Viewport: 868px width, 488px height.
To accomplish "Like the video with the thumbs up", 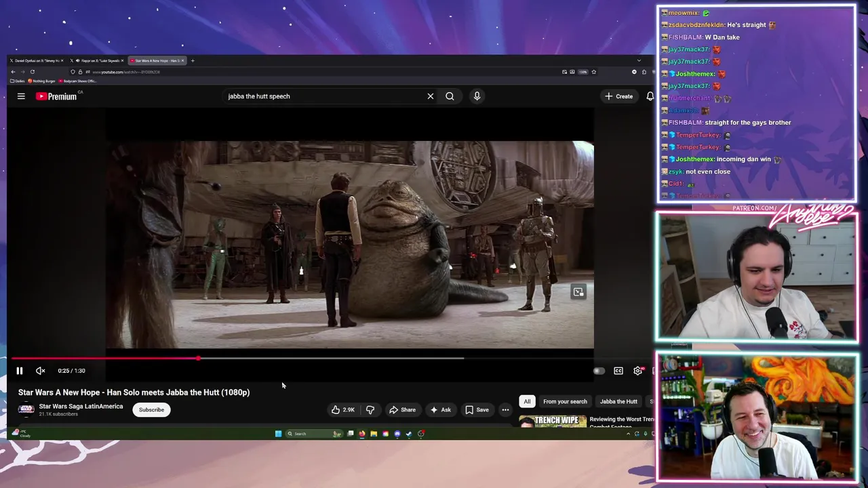I will pos(343,409).
